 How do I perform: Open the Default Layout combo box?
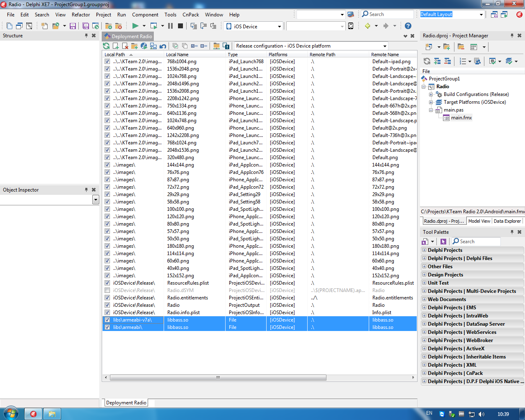coord(481,14)
